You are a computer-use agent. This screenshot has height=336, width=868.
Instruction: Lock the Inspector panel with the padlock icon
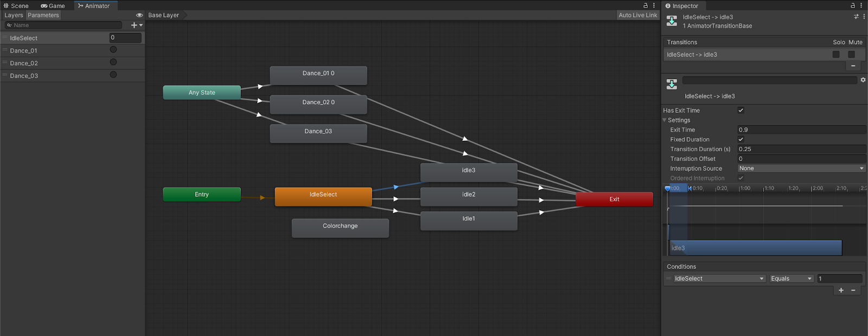pos(853,5)
